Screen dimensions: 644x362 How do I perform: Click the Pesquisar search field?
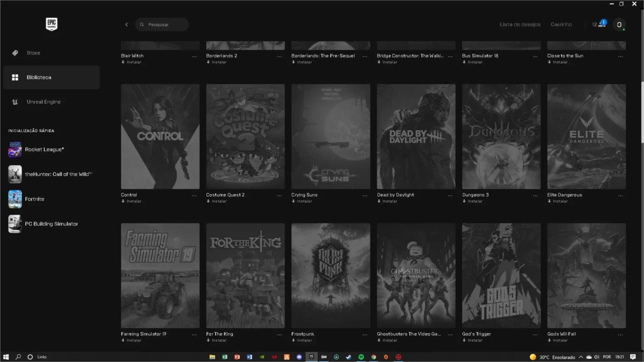tap(162, 24)
